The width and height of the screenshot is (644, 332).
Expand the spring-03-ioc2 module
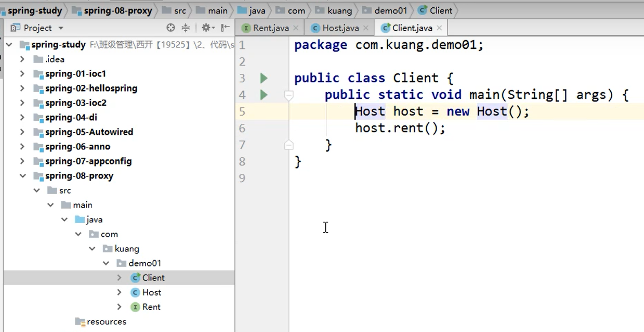coord(22,103)
